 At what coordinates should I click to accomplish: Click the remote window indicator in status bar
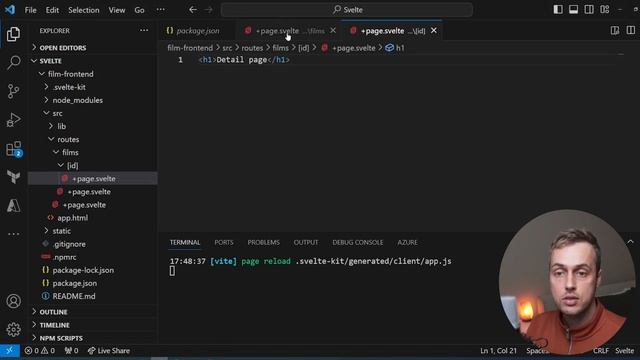coord(9,351)
